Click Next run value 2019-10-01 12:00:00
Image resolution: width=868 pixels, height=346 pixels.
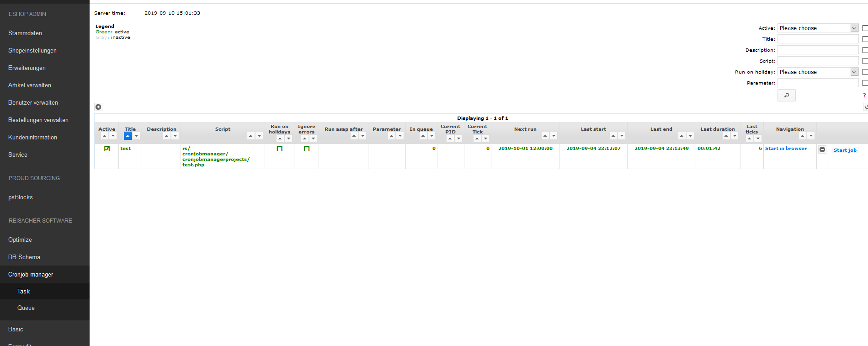pos(525,148)
